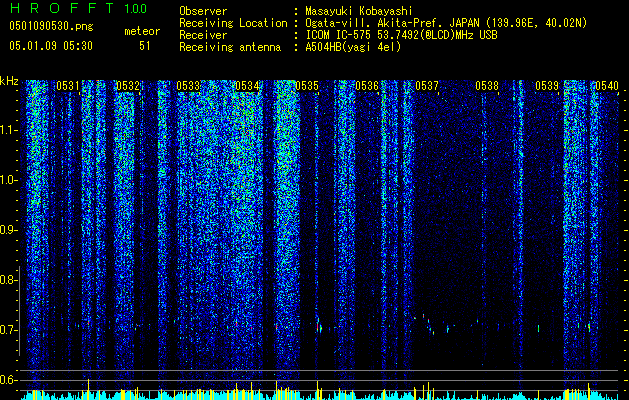
Task: Click the HROFFT 1.0.0 title text
Action: tap(78, 8)
